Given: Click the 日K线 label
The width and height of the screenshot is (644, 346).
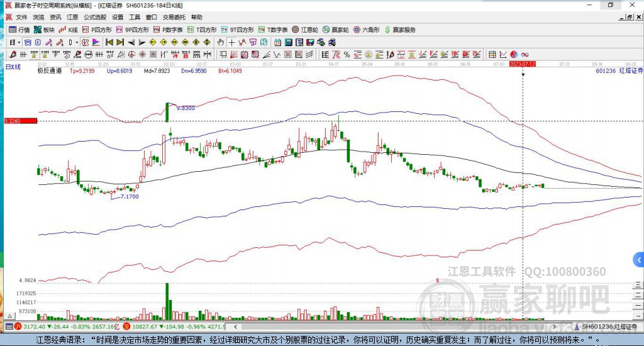Looking at the screenshot, I should [13, 67].
